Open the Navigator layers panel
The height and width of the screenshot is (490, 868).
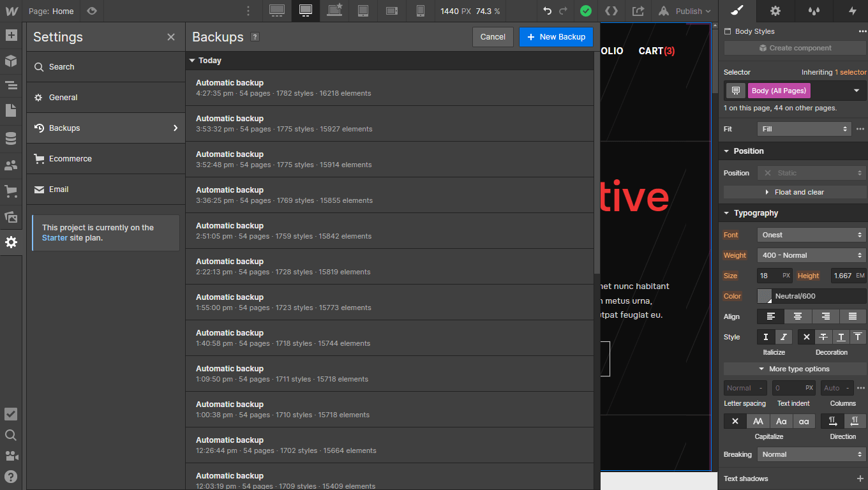pyautogui.click(x=11, y=85)
